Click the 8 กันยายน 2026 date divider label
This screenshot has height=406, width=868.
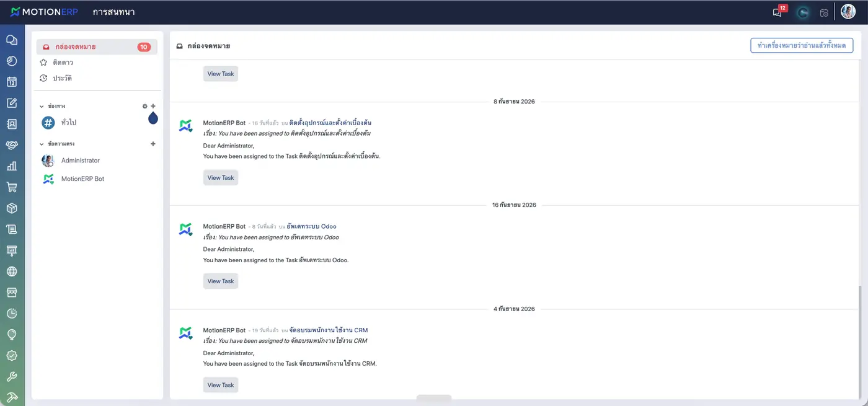point(514,102)
